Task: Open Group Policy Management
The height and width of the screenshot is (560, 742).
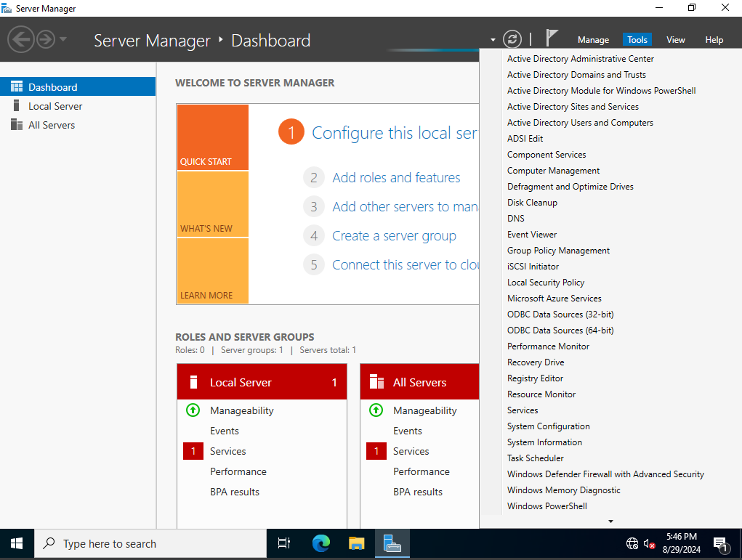Action: pyautogui.click(x=558, y=251)
